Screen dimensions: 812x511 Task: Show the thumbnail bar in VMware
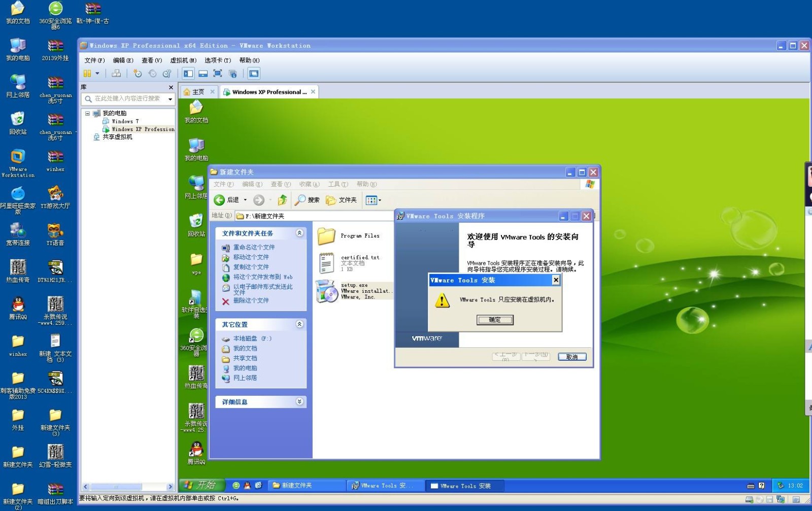[202, 74]
